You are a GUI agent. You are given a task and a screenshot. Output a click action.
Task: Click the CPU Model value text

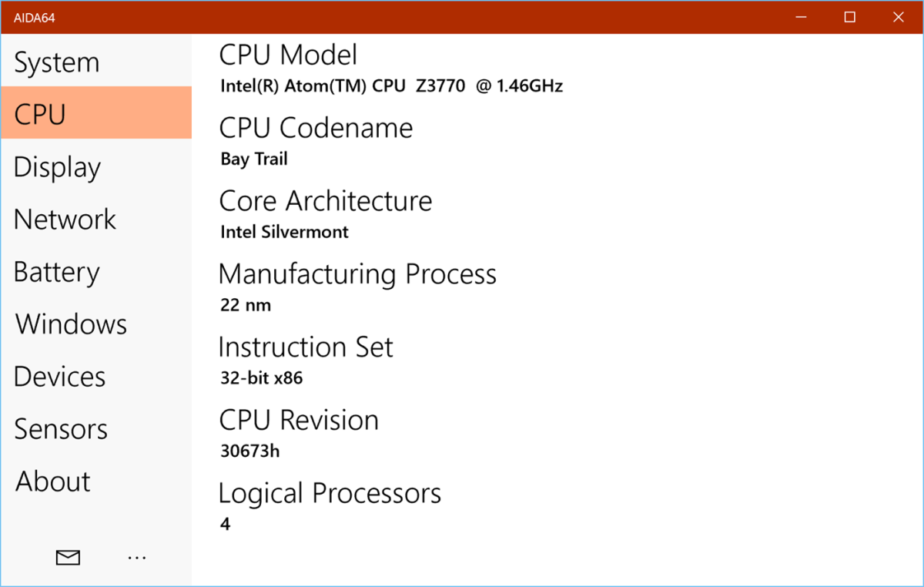tap(392, 86)
